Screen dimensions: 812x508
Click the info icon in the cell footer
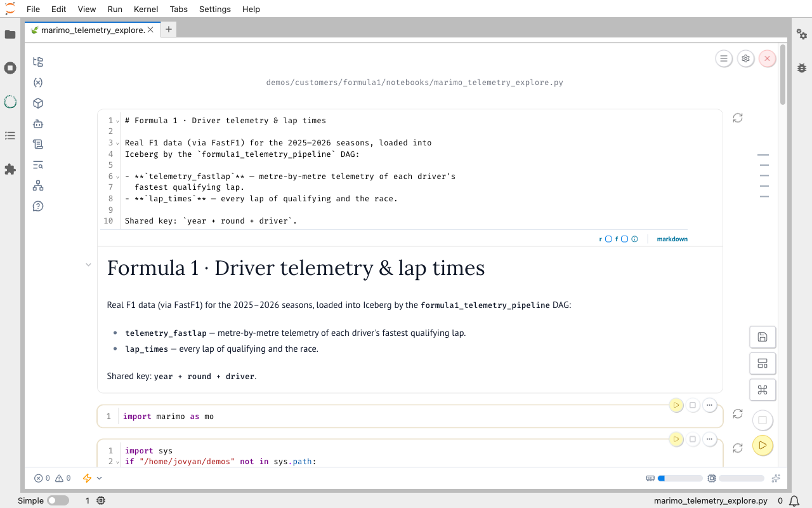point(634,239)
